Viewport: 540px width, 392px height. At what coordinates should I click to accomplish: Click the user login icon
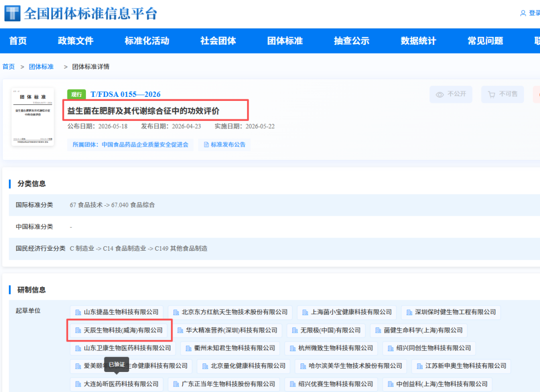coord(523,13)
